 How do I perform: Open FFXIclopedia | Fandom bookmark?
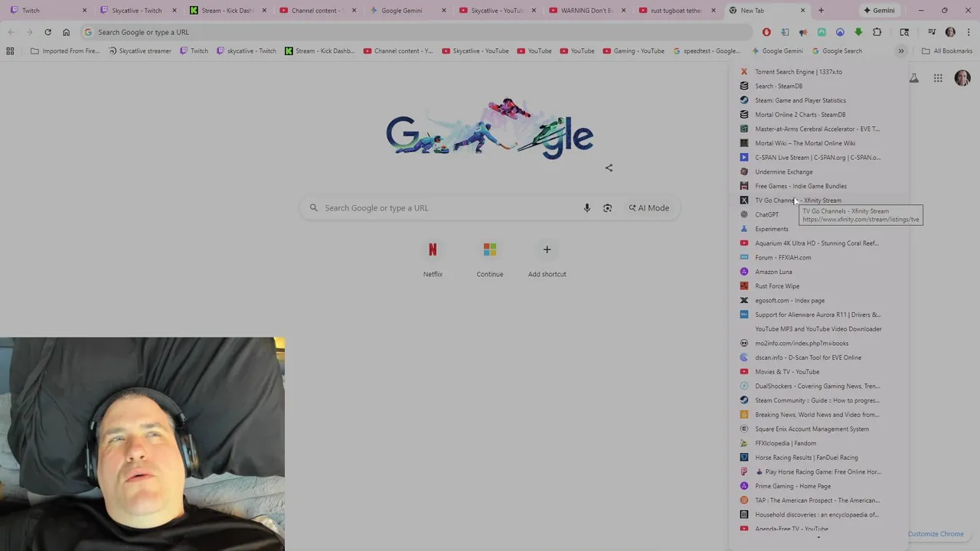click(818, 443)
